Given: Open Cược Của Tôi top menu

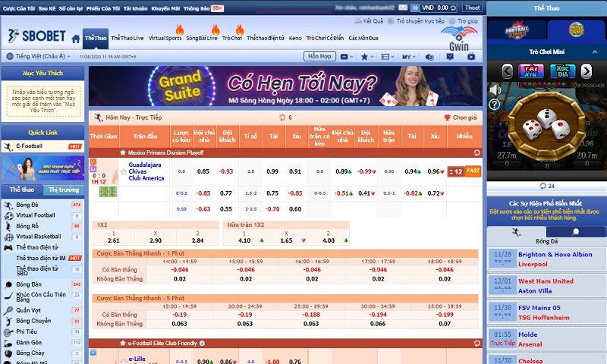Looking at the screenshot, I should (18, 8).
